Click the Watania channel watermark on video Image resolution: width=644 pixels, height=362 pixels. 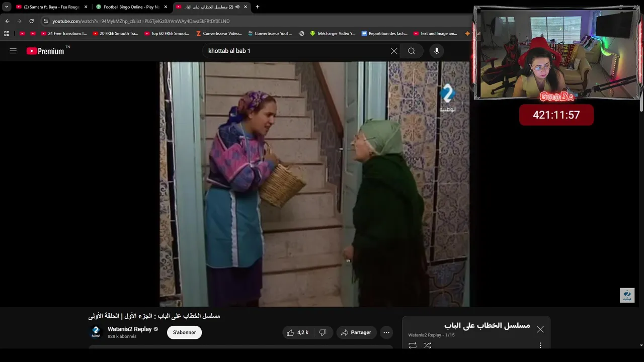click(x=627, y=295)
